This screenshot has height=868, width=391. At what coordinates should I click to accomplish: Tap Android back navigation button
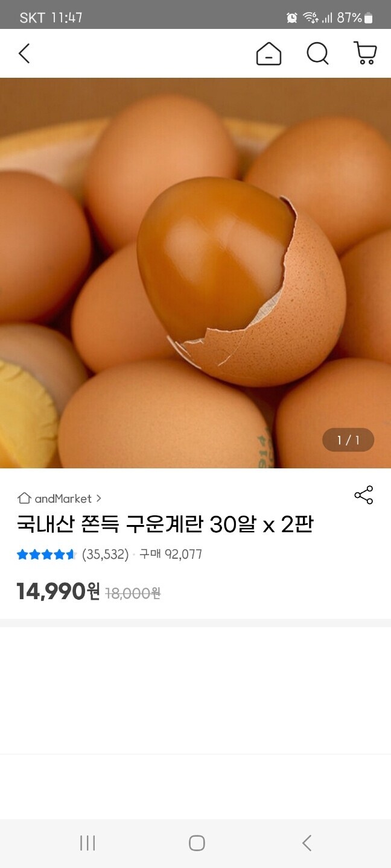point(307,843)
